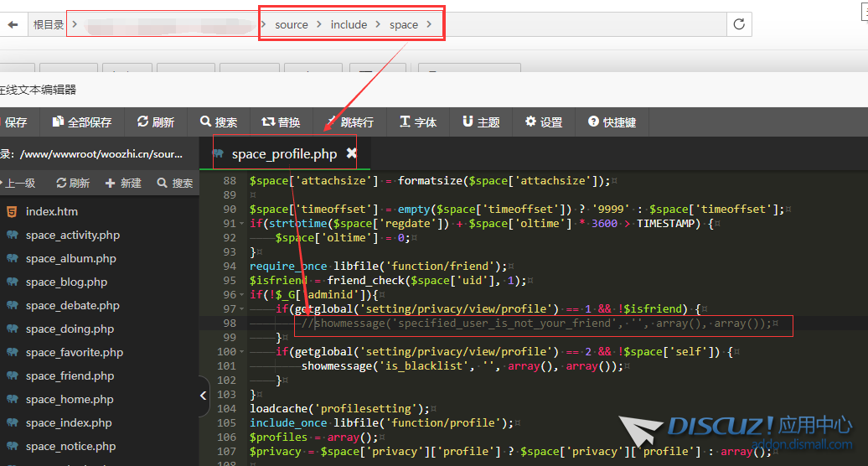Open Font settings in editor toolbar
868x466 pixels.
click(x=418, y=122)
